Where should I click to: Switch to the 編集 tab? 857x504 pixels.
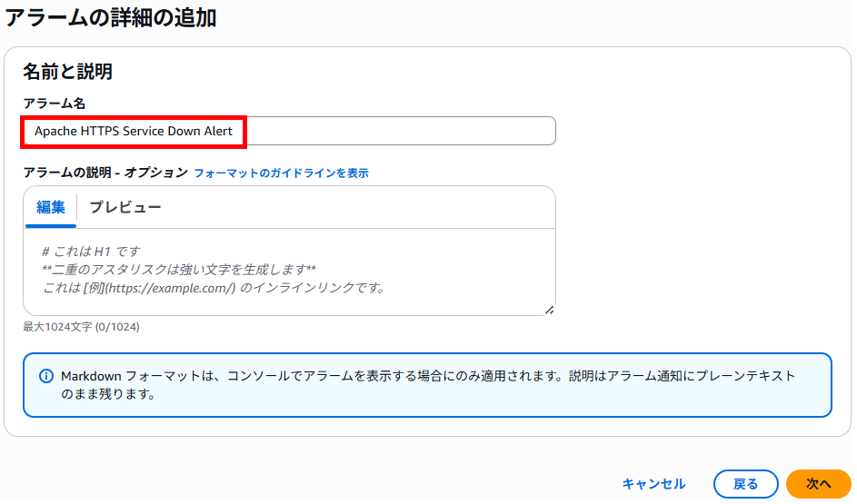(x=51, y=207)
